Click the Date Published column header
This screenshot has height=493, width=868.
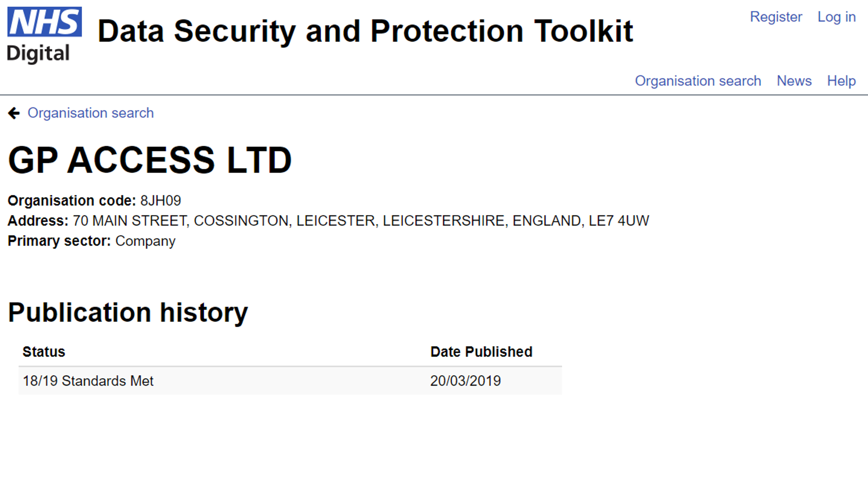tap(481, 352)
